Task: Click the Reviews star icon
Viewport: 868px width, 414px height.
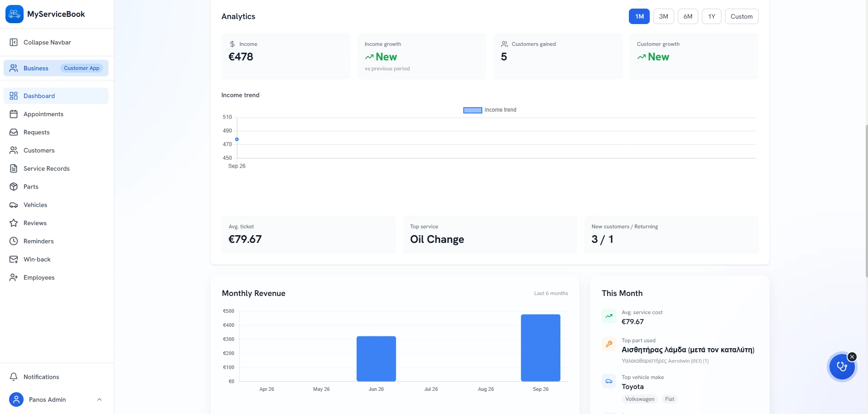Action: tap(14, 223)
